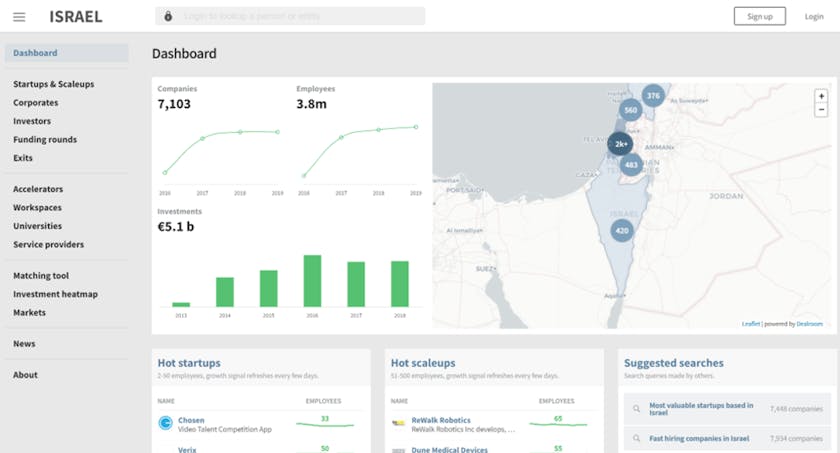Viewport: 840px width, 453px height.
Task: Open the hamburger menu icon
Action: [x=20, y=16]
